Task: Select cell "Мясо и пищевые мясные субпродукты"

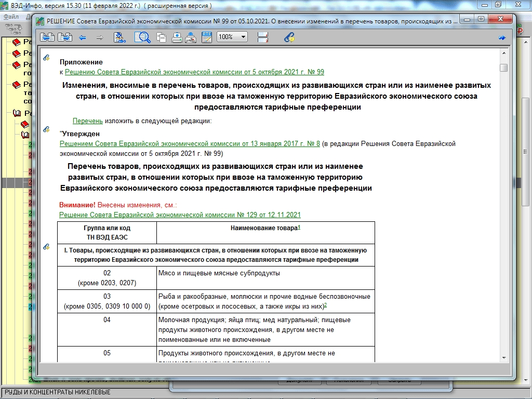Action: point(265,278)
